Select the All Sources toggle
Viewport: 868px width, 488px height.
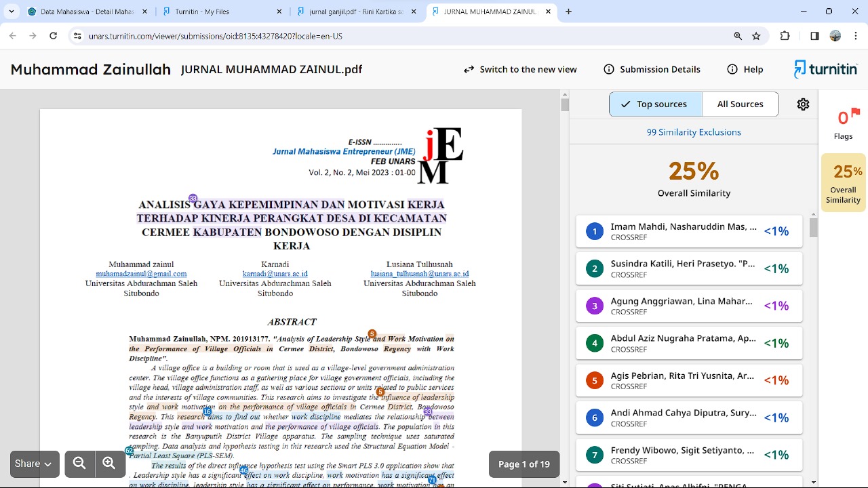point(740,104)
